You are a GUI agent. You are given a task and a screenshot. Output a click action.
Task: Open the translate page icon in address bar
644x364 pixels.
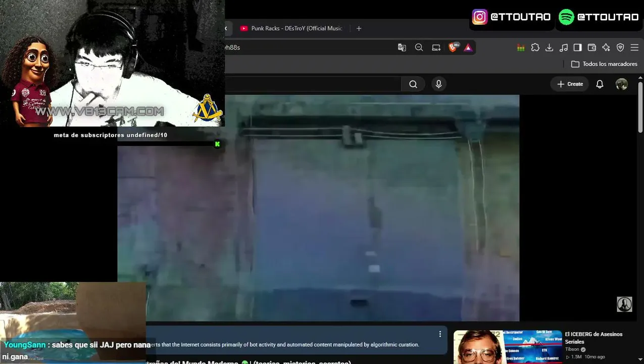click(x=402, y=48)
